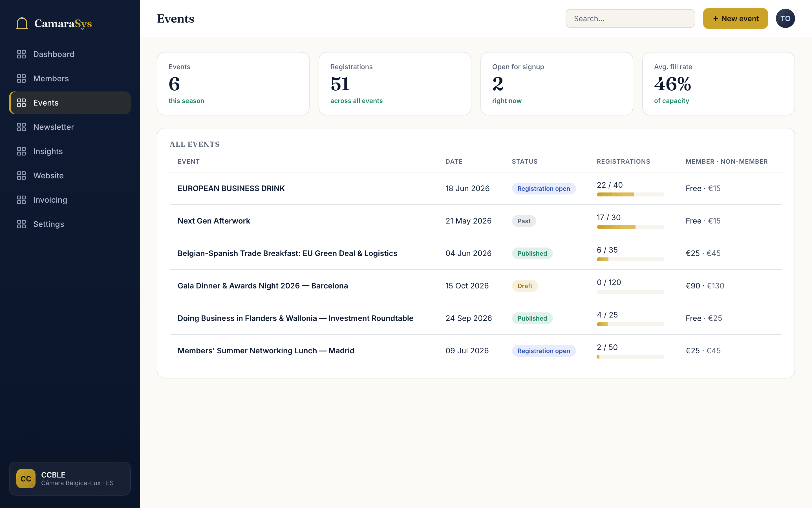Click the date 18 Jun 2026
Image resolution: width=812 pixels, height=508 pixels.
point(467,189)
